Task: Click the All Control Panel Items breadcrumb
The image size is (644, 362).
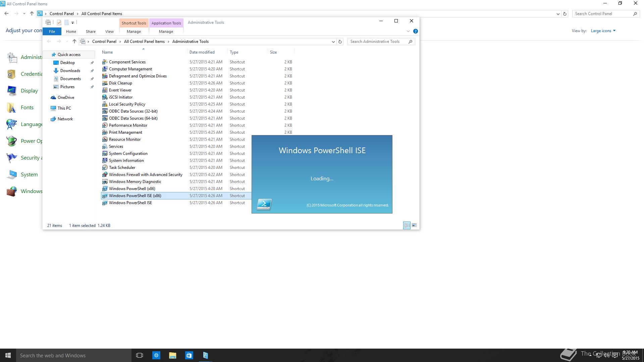Action: [144, 42]
